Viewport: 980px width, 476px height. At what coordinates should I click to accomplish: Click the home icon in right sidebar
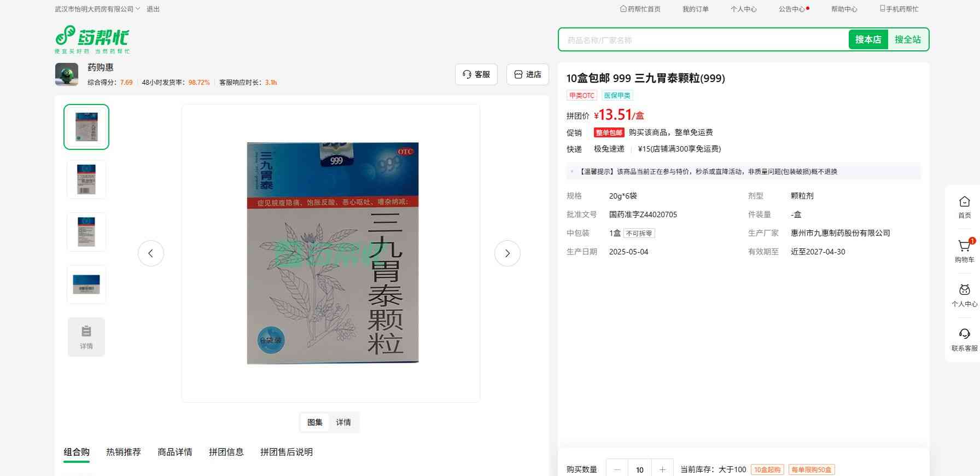pyautogui.click(x=964, y=202)
